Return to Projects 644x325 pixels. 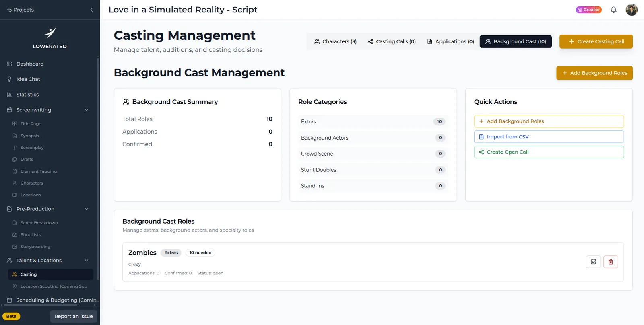tap(21, 10)
